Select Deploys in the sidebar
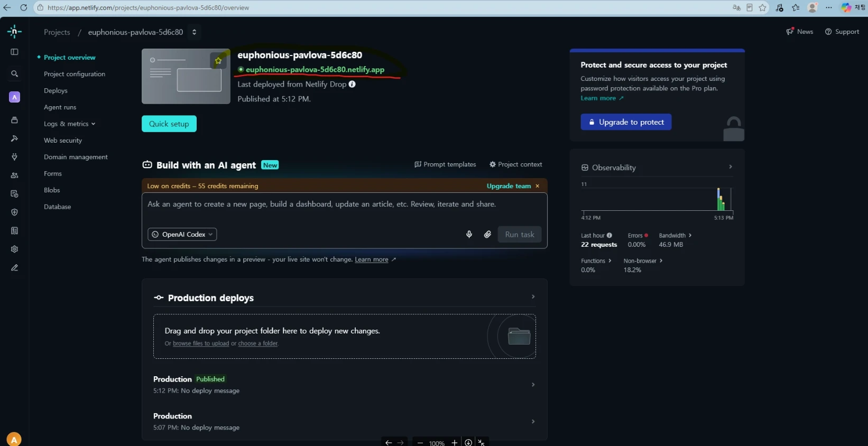This screenshot has height=446, width=868. point(56,91)
